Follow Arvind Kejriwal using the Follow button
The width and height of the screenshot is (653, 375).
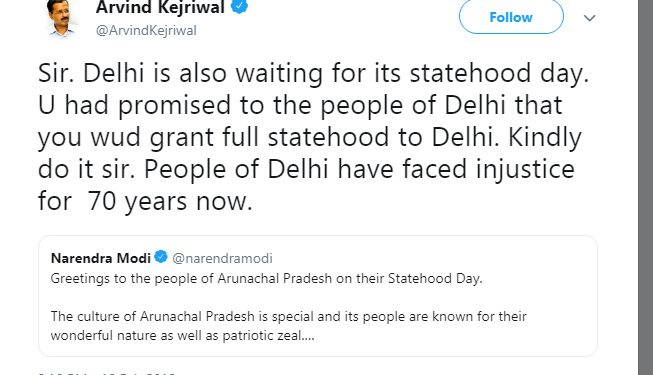tap(511, 17)
